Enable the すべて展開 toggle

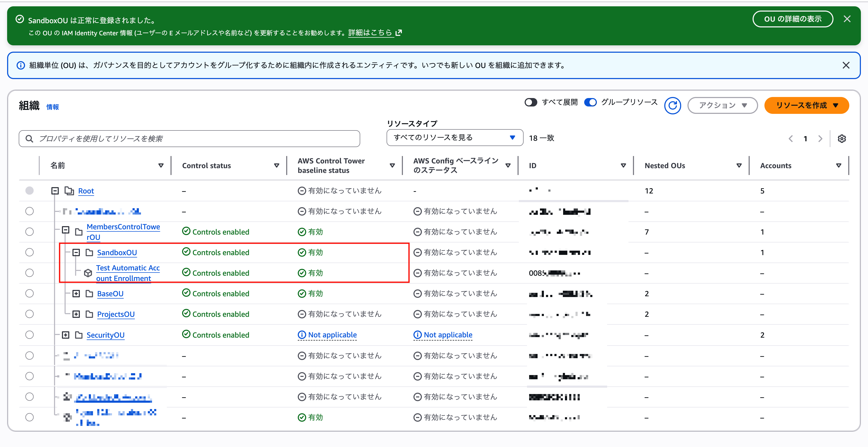(531, 102)
